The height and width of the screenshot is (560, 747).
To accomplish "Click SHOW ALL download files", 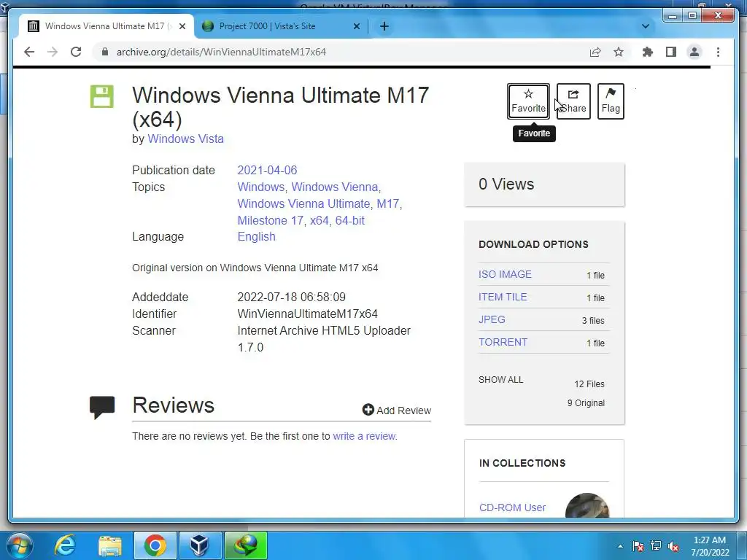I will (500, 379).
